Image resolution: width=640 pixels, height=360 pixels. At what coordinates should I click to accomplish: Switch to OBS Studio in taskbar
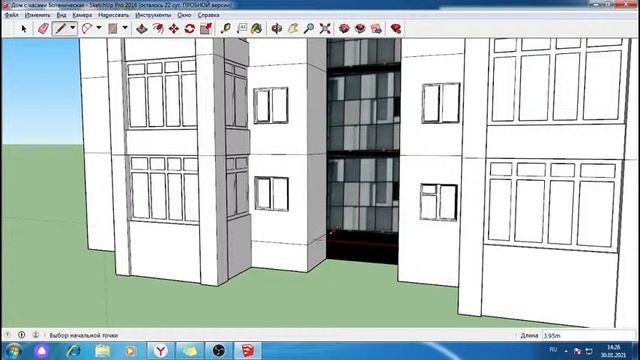[219, 351]
